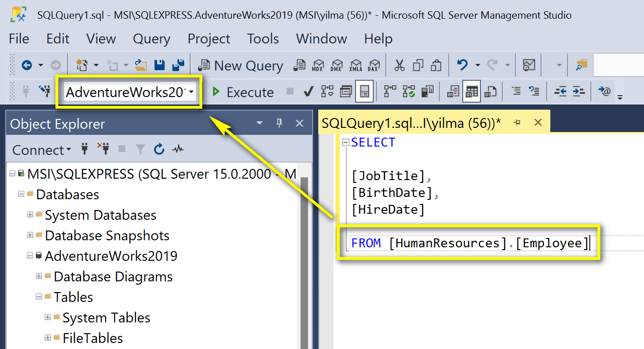Click Object Explorer connect plug icon

(x=84, y=149)
